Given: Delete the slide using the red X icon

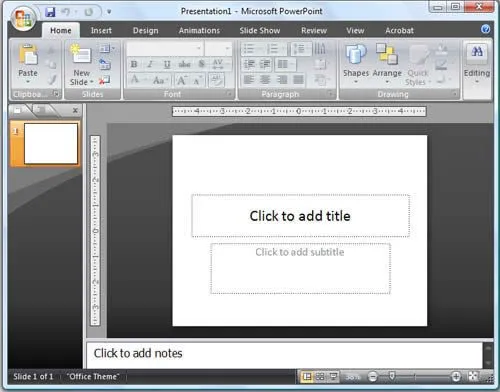Looking at the screenshot, I should point(105,80).
